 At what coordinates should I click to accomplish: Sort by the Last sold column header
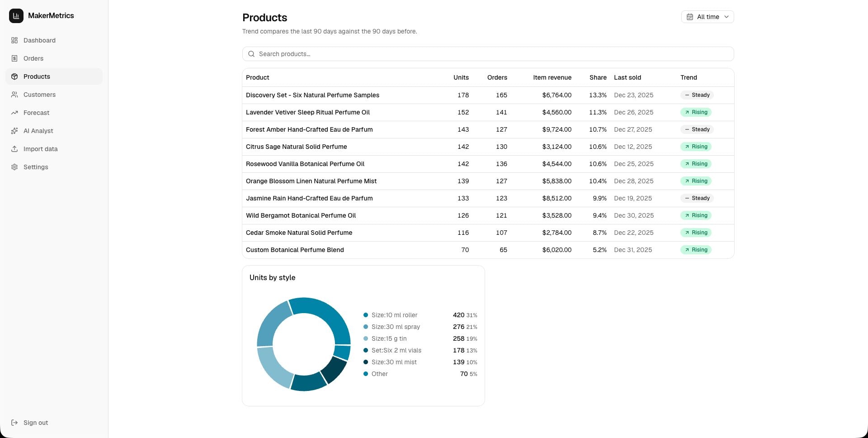click(627, 77)
